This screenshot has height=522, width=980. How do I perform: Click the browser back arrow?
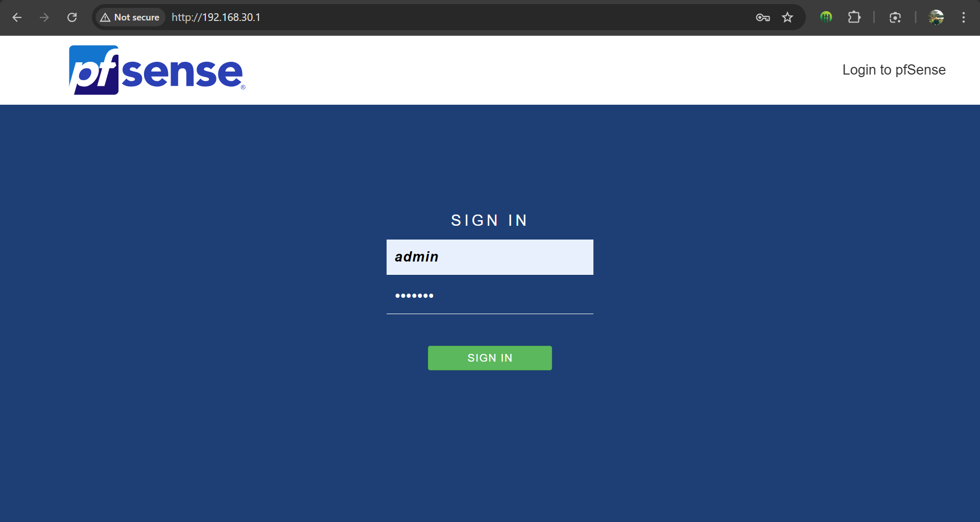(x=17, y=17)
